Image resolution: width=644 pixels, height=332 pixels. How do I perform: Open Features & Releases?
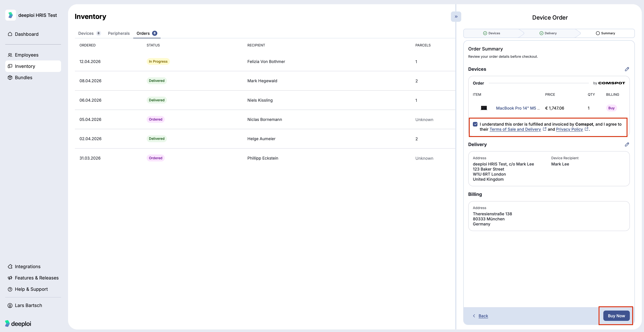[33, 278]
